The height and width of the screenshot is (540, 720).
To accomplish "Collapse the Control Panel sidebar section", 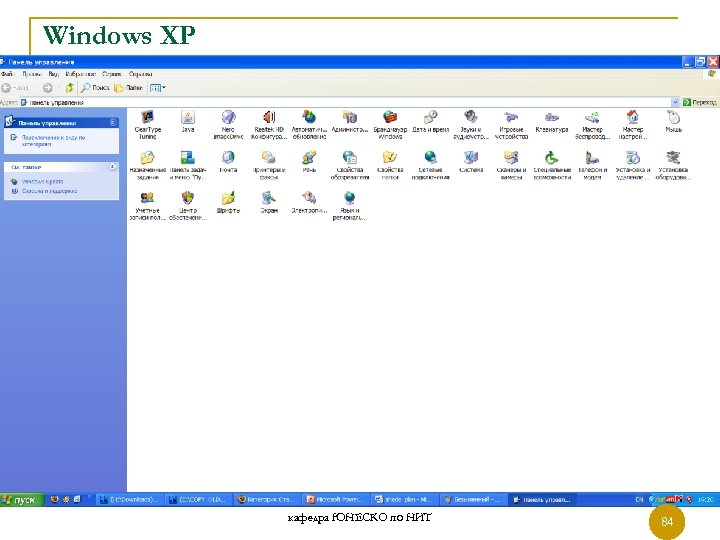I will pos(113,122).
